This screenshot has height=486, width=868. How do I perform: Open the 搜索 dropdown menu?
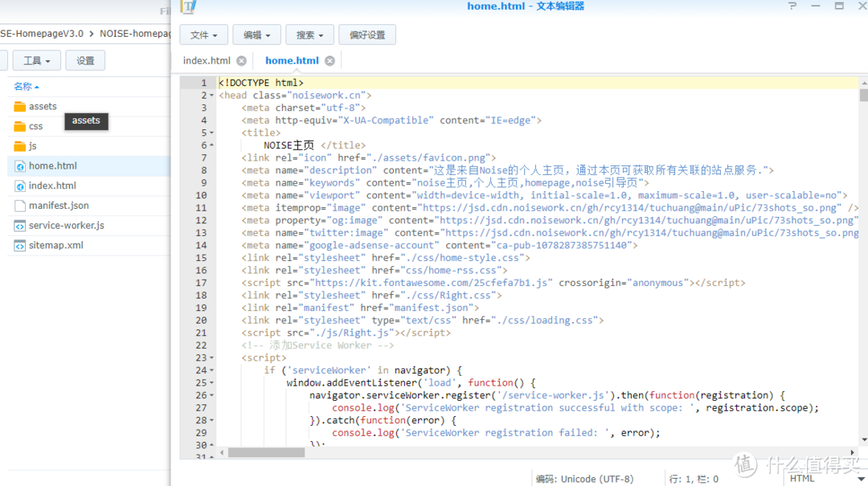pyautogui.click(x=309, y=35)
